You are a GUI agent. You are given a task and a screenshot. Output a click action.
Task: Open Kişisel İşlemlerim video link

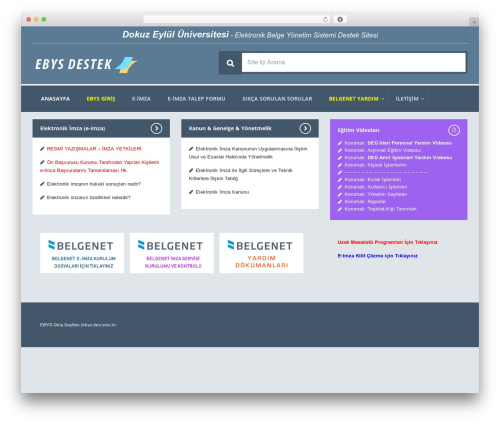[376, 165]
